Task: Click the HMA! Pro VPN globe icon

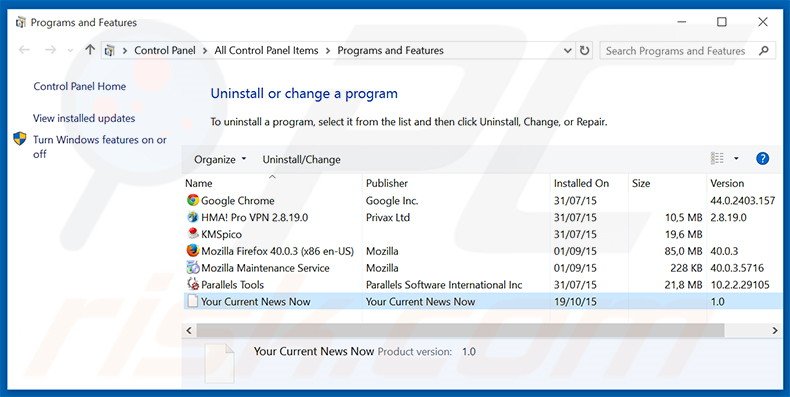Action: (192, 218)
